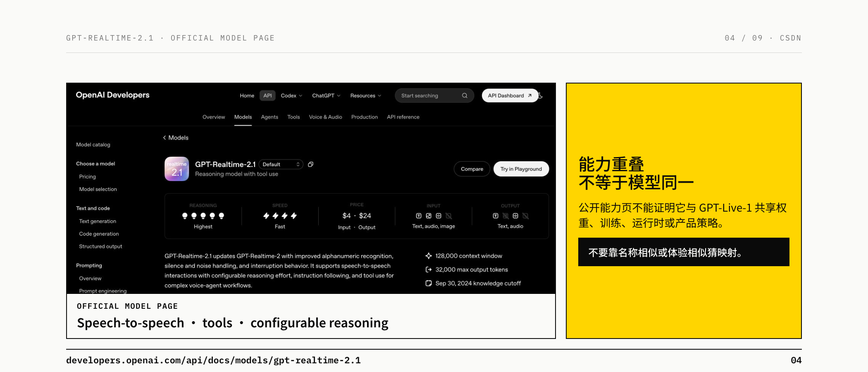The height and width of the screenshot is (372, 868).
Task: Click the search magnifier icon
Action: pos(465,95)
